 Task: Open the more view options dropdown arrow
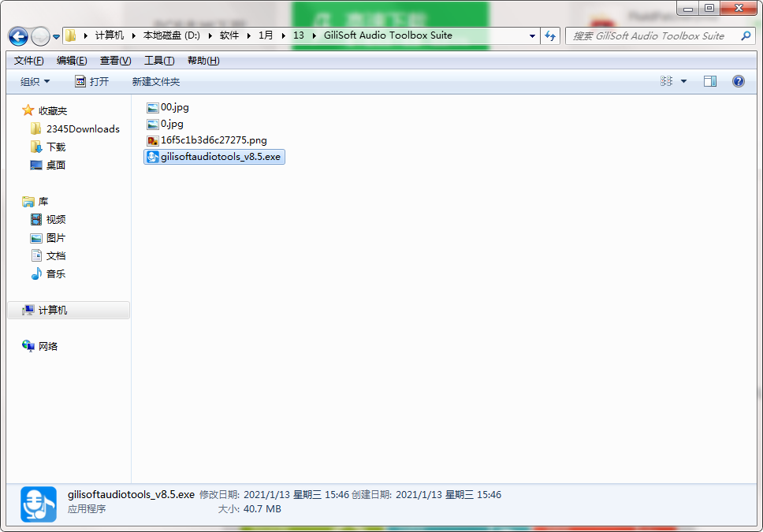[683, 81]
